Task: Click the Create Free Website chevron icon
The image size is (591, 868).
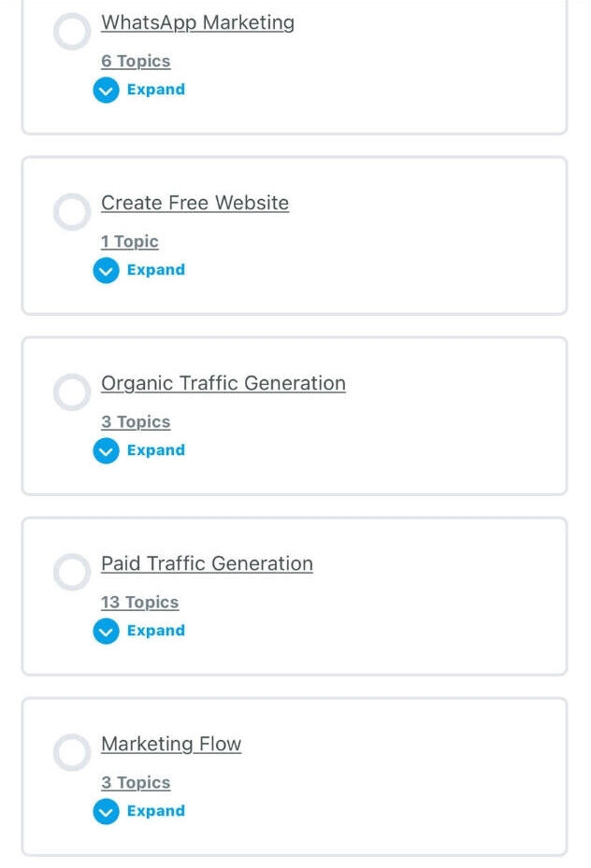Action: (x=106, y=271)
